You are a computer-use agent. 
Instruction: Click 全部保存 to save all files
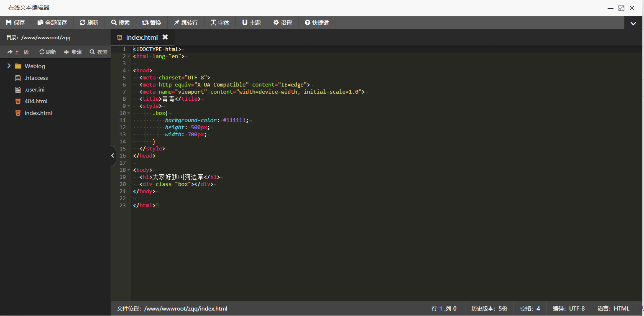click(x=52, y=23)
